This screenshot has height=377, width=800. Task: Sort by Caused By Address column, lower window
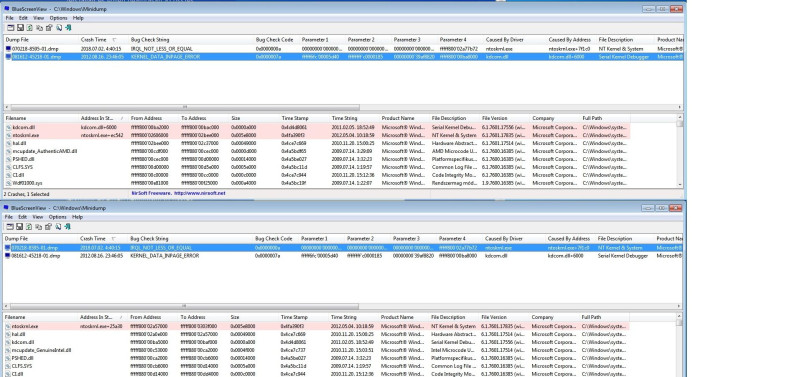[x=571, y=238]
